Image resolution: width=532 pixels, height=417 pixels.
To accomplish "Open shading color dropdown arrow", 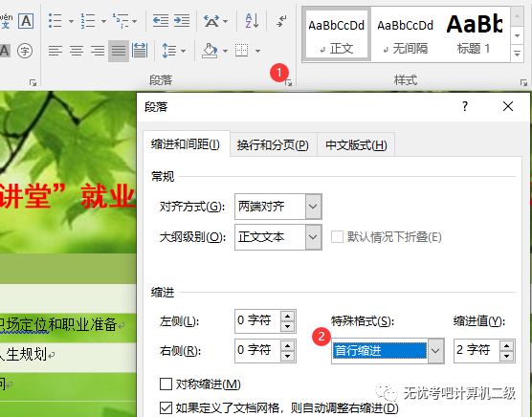I will (x=225, y=52).
